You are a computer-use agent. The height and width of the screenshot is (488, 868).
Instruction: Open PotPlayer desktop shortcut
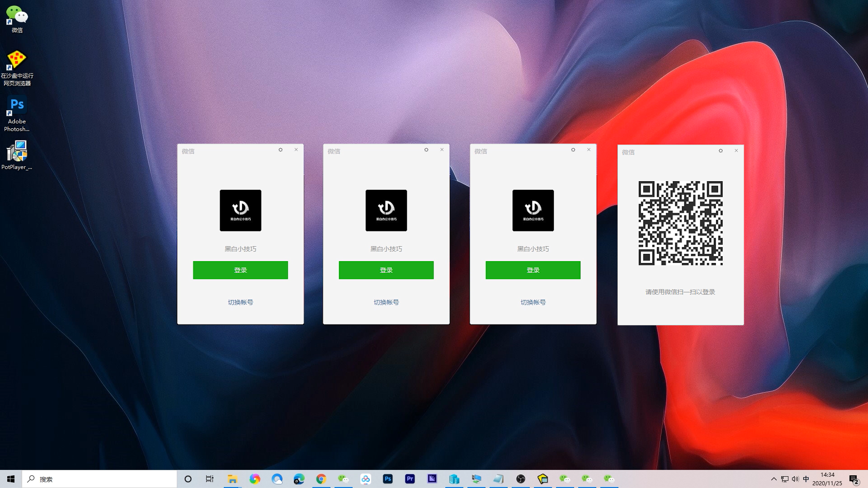tap(17, 155)
